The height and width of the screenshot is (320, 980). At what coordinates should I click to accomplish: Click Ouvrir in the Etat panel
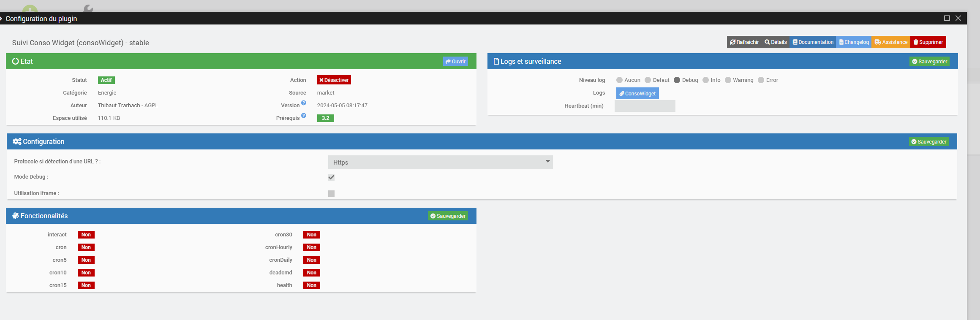click(455, 62)
